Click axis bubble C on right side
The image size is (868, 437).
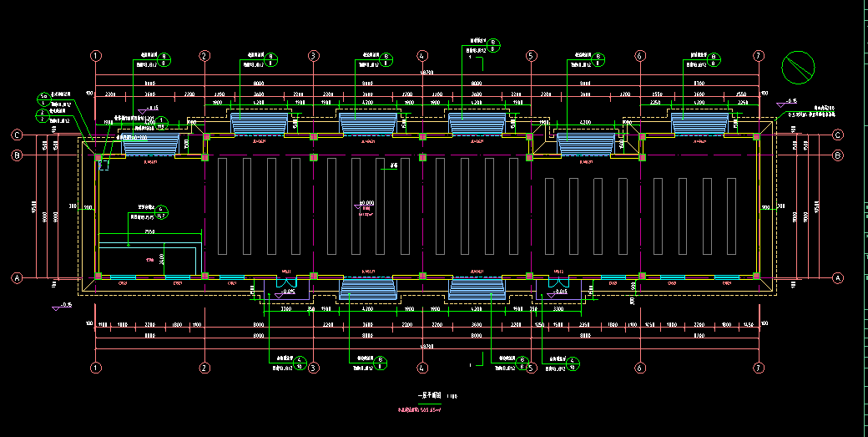[x=839, y=135]
